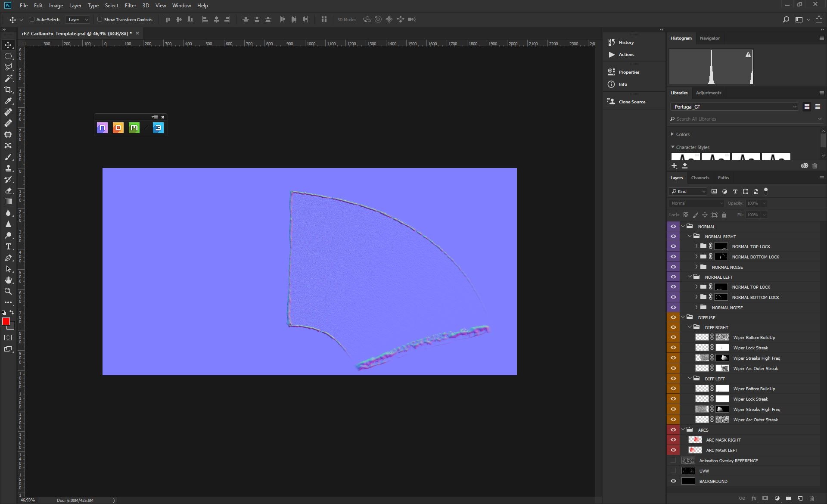Click the Delete layer trash icon
This screenshot has height=504, width=827.
(x=811, y=498)
